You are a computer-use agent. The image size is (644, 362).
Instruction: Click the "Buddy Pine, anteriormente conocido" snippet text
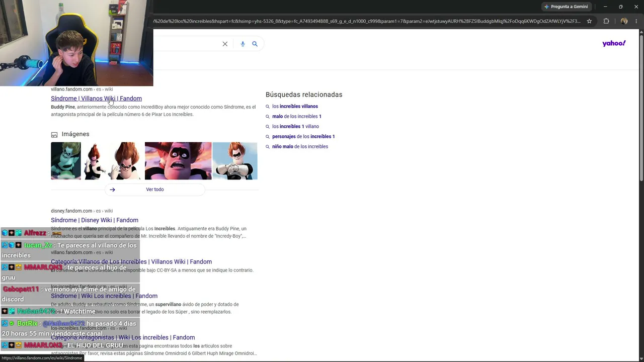tap(153, 111)
